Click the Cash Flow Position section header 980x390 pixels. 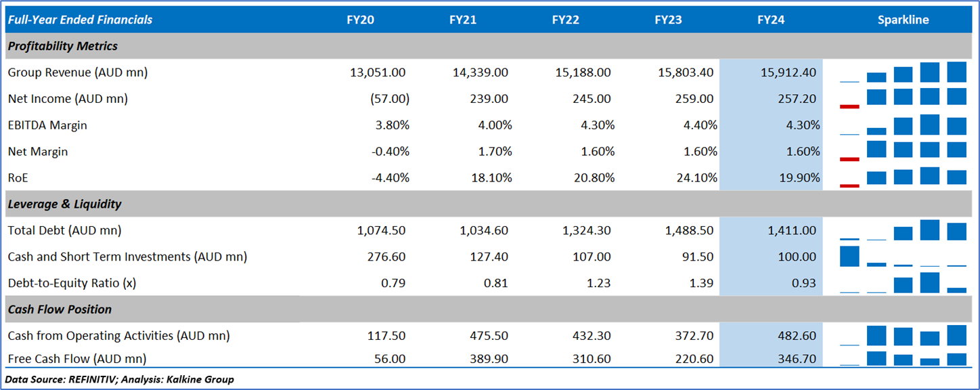point(60,309)
